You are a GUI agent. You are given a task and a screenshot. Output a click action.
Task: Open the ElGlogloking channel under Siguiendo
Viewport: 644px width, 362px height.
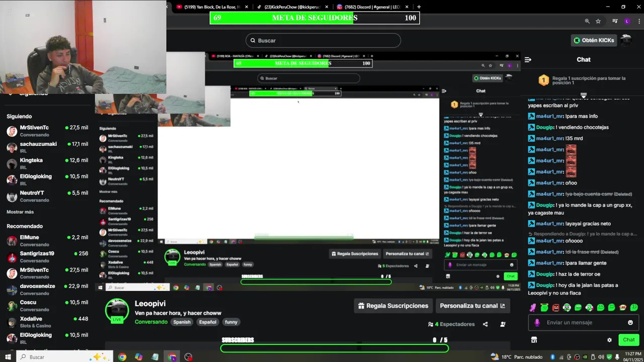coord(47,179)
